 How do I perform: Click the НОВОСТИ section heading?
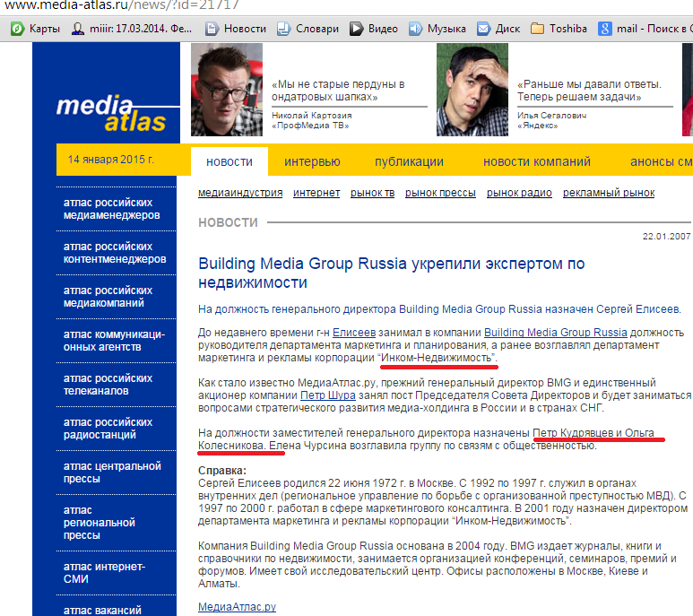(x=228, y=222)
